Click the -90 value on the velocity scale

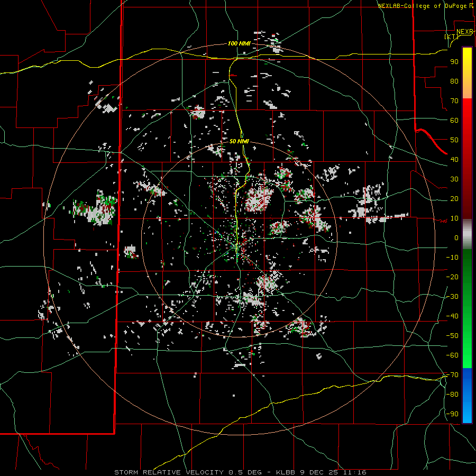click(x=452, y=414)
